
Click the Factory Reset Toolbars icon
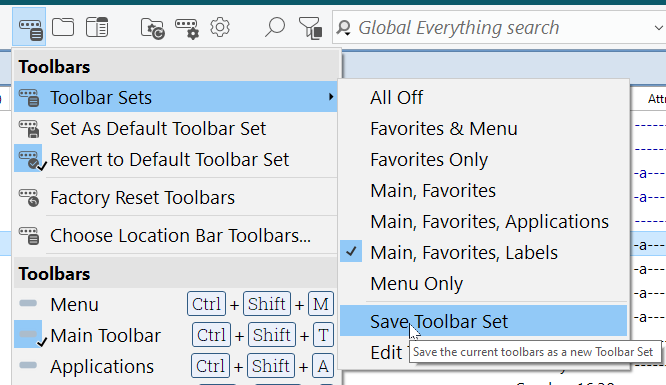(29, 198)
